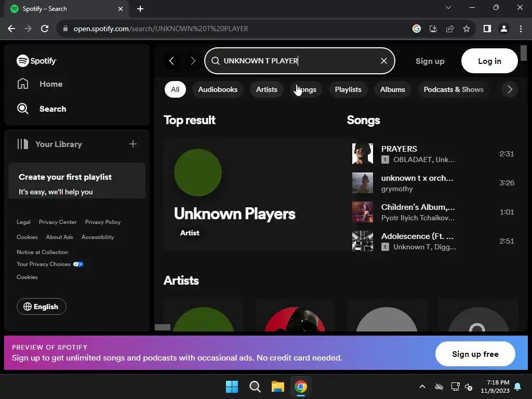The width and height of the screenshot is (532, 399).
Task: Close the Spotify – Search tab
Action: pyautogui.click(x=121, y=9)
